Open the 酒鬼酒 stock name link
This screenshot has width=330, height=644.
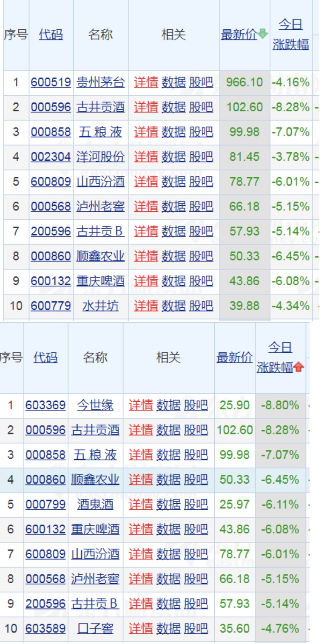click(95, 505)
